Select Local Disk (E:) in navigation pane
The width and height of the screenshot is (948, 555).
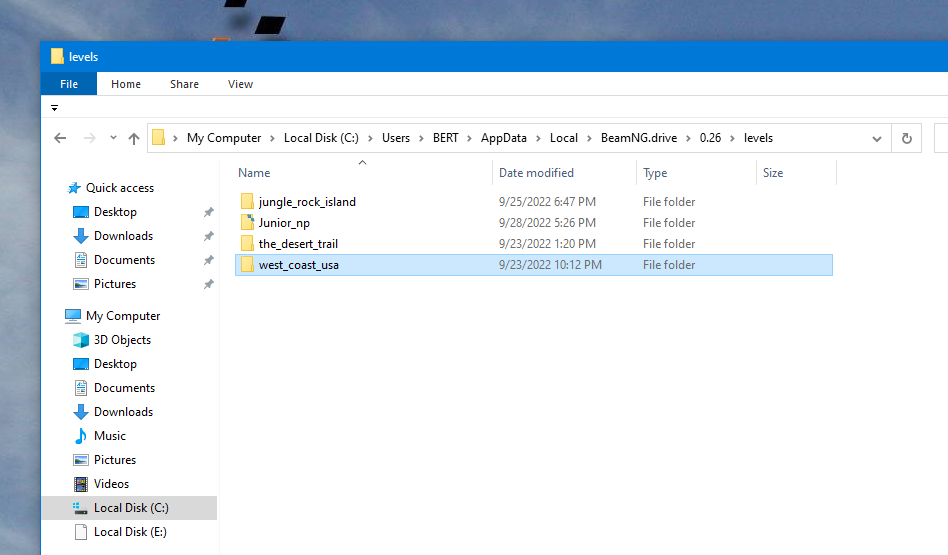(x=130, y=532)
